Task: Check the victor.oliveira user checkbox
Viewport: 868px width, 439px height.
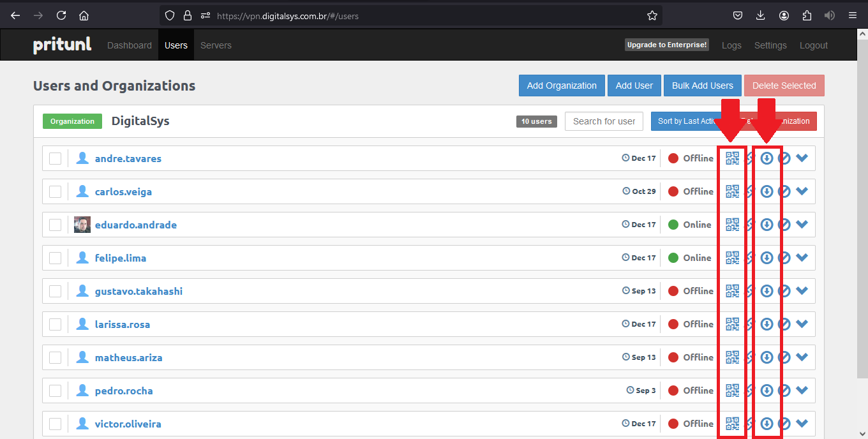Action: pyautogui.click(x=56, y=424)
